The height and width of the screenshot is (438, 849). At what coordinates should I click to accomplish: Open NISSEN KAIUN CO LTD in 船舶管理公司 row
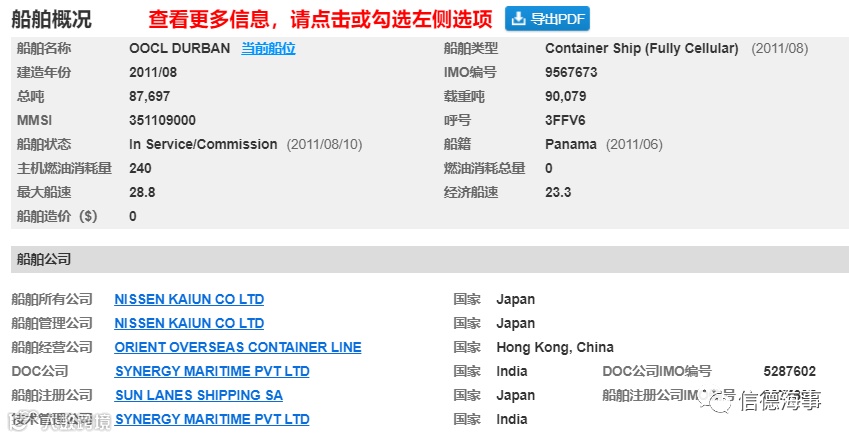point(189,323)
